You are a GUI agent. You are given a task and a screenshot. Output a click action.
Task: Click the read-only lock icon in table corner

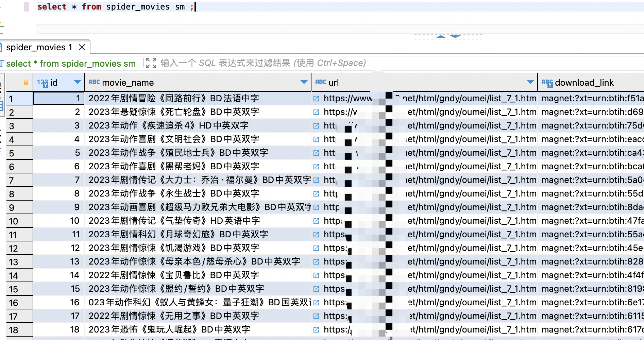26,82
